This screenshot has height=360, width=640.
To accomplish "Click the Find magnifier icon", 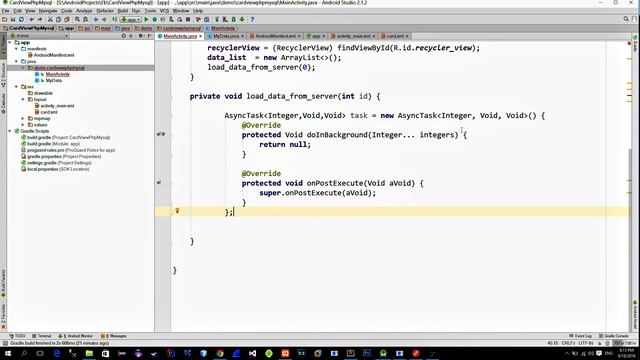I will (77, 19).
